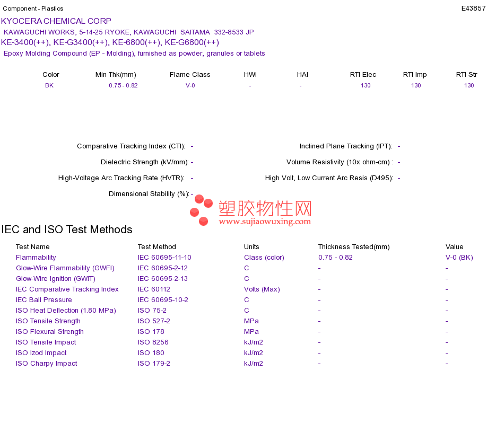504x424 pixels.
Task: Open Glow-Wire Flammability (GWFI) row
Action: click(65, 268)
